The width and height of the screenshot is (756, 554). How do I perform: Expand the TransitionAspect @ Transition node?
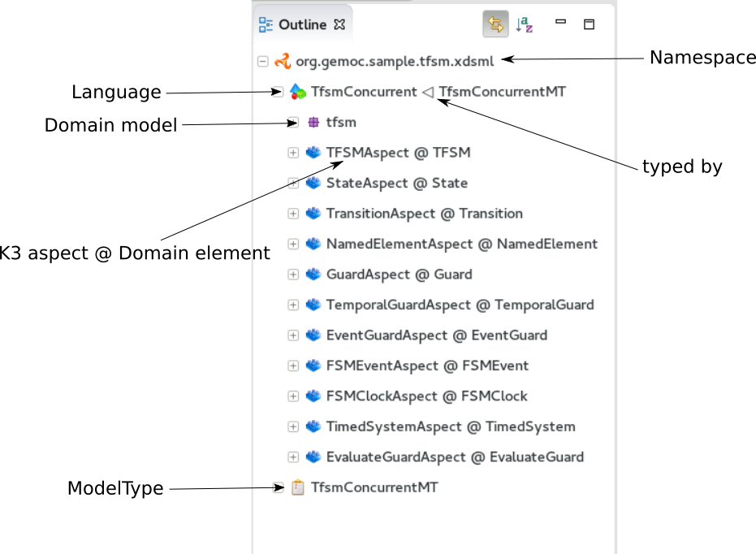pyautogui.click(x=293, y=213)
